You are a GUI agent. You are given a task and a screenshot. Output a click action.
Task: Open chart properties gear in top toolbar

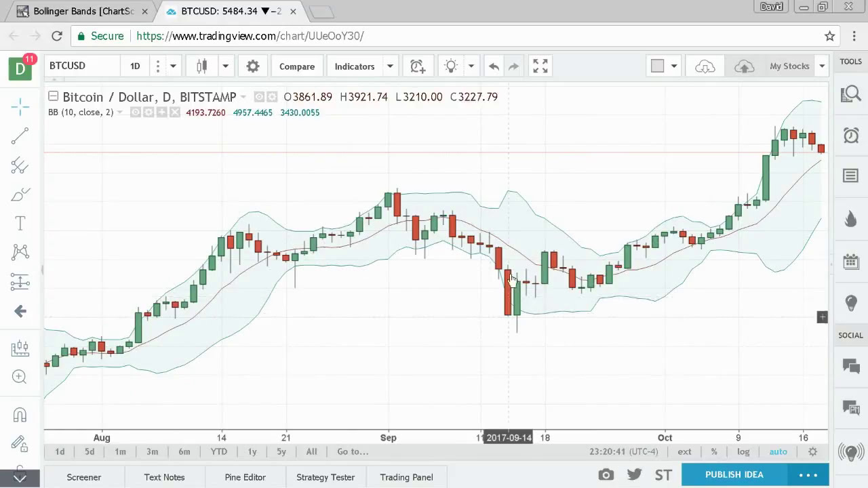(x=252, y=66)
